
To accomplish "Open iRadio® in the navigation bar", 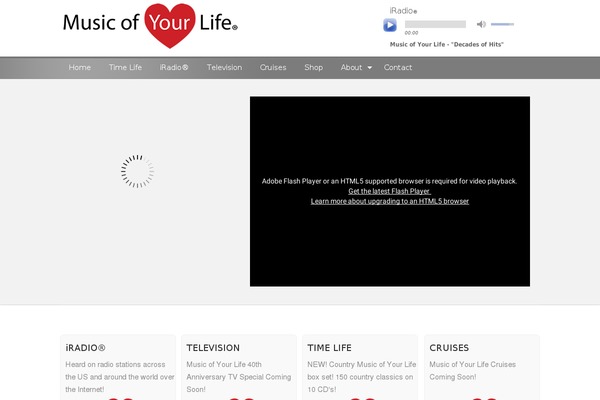I will pos(174,67).
